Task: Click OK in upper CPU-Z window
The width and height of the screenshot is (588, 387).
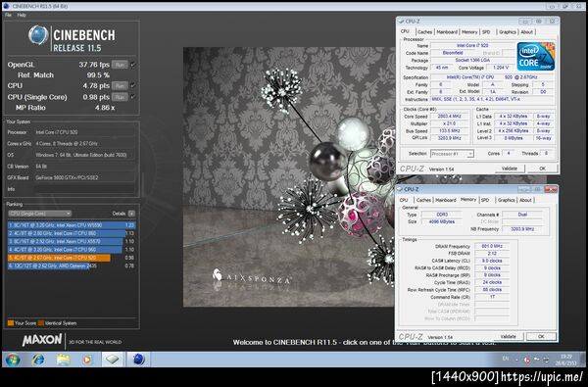Action: coord(542,169)
